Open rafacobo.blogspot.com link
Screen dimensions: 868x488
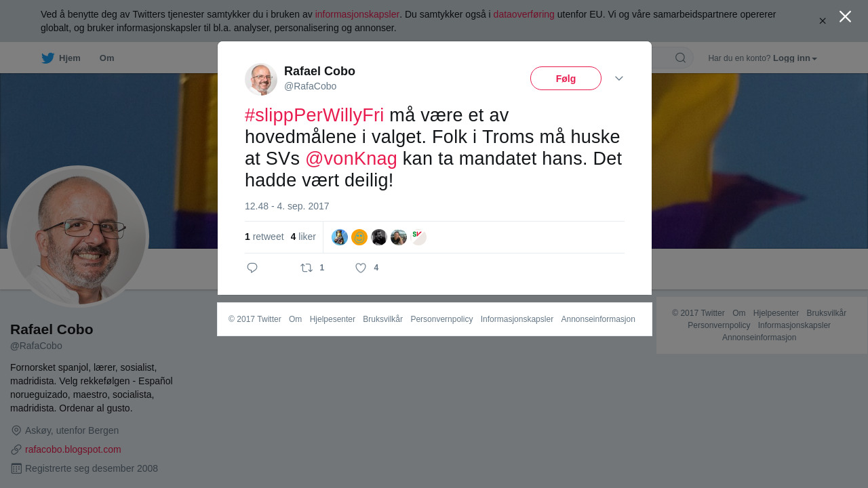point(73,449)
